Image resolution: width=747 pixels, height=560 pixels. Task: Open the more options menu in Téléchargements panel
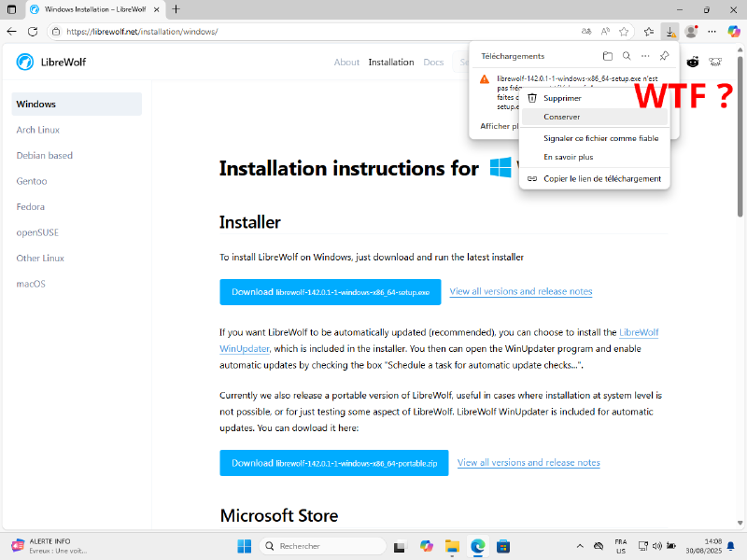point(645,56)
